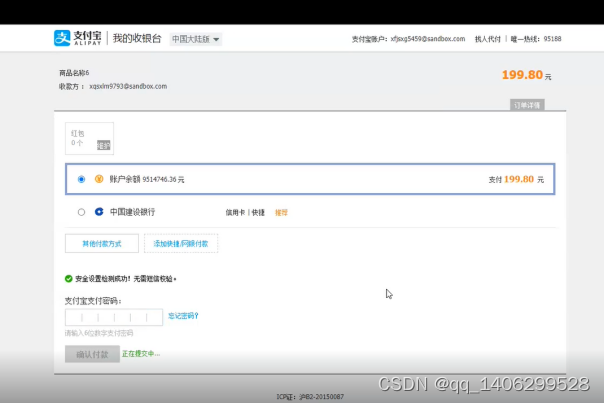Click the payee email xqsxlm9793@sandbox.com

pyautogui.click(x=128, y=86)
